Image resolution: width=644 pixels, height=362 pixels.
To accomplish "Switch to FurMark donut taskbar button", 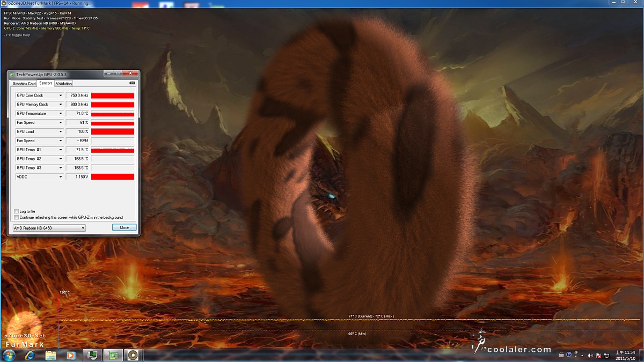I will (x=133, y=355).
